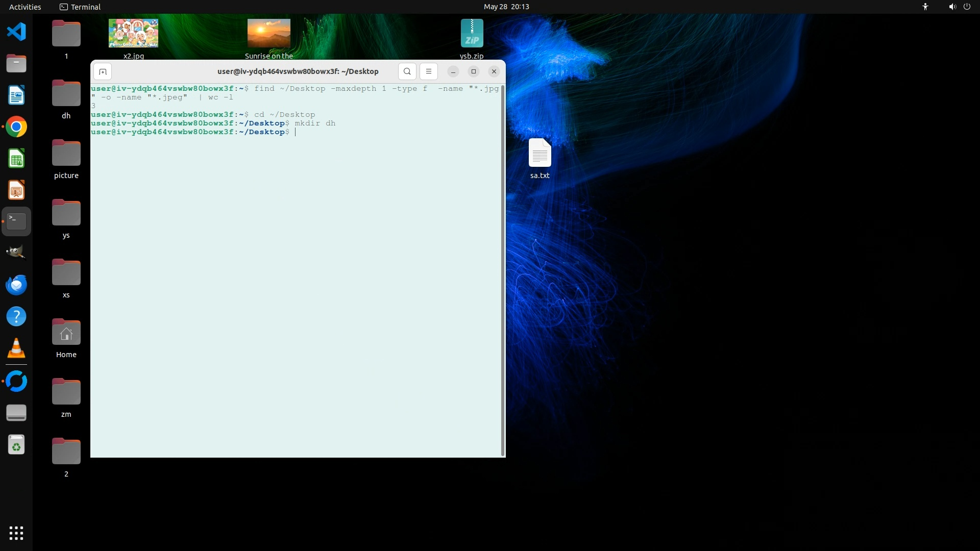Open the date and time calendar menu
This screenshot has width=980, height=551.
pyautogui.click(x=506, y=7)
